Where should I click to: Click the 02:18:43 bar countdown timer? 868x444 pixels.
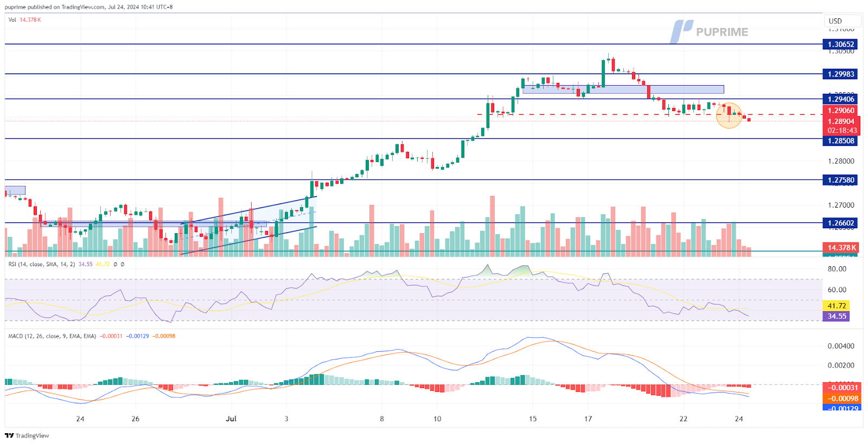click(x=842, y=131)
